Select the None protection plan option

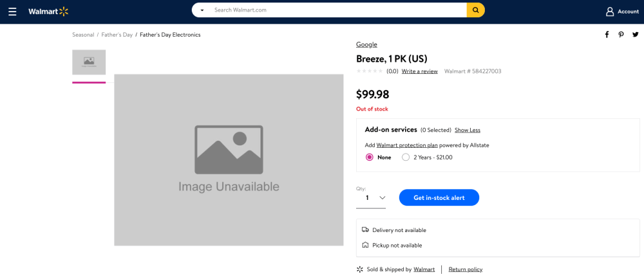pos(370,157)
